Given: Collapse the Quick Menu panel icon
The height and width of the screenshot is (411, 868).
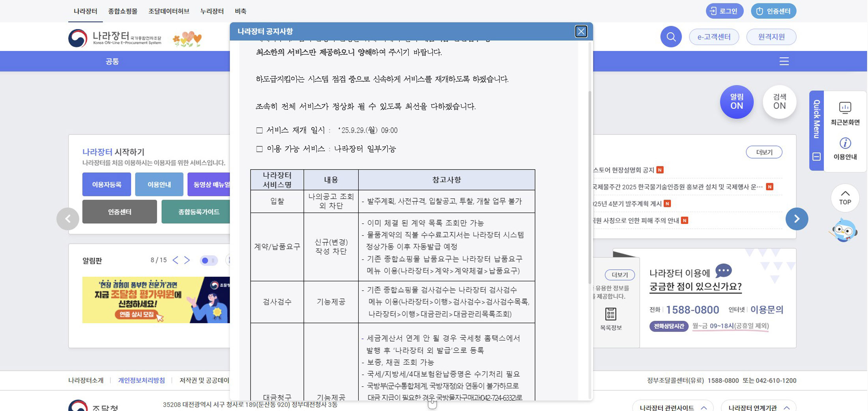Looking at the screenshot, I should click(816, 157).
